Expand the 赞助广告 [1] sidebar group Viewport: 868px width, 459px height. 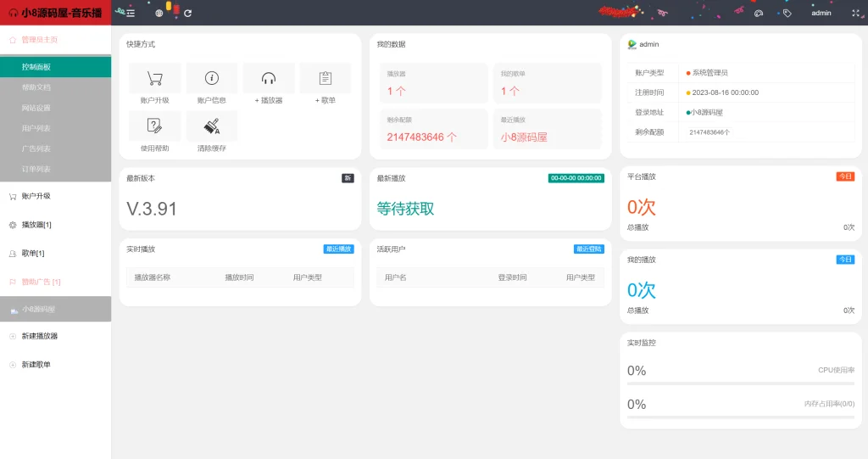(41, 282)
